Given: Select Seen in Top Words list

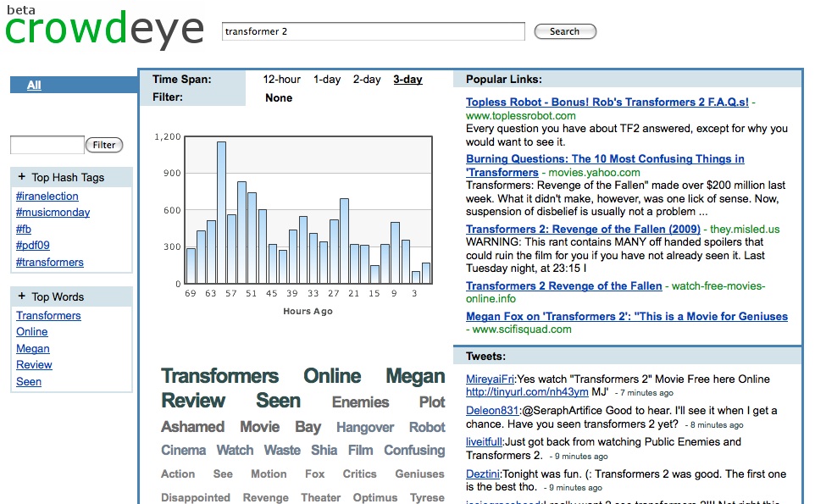Looking at the screenshot, I should (29, 382).
